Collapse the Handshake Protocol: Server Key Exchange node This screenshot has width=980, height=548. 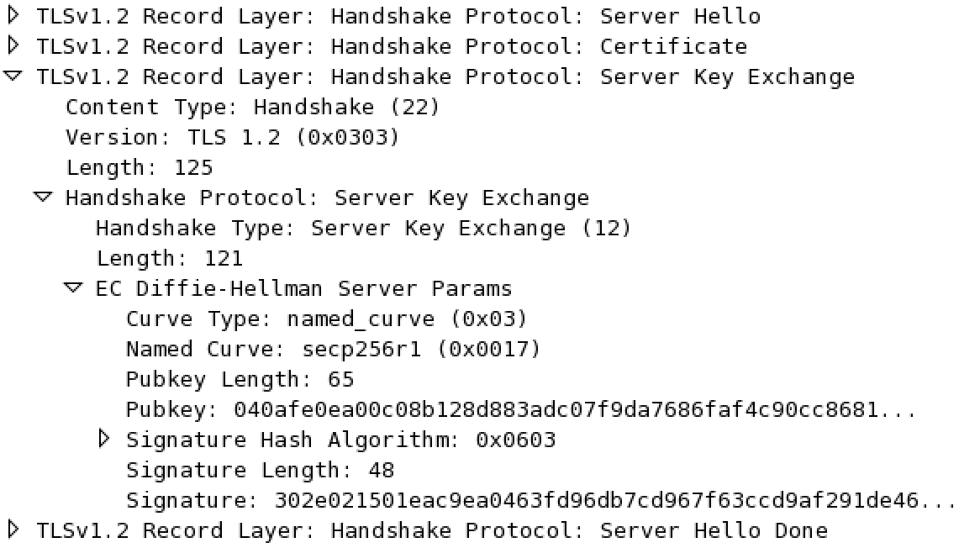coord(44,198)
